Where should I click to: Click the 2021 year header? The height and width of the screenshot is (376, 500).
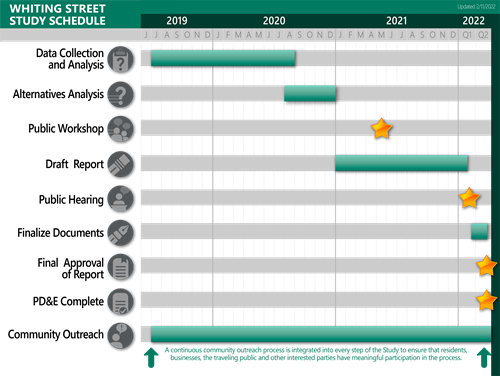pos(397,21)
